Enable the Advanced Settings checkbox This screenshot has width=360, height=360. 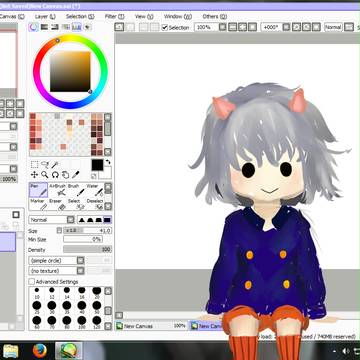(32, 282)
